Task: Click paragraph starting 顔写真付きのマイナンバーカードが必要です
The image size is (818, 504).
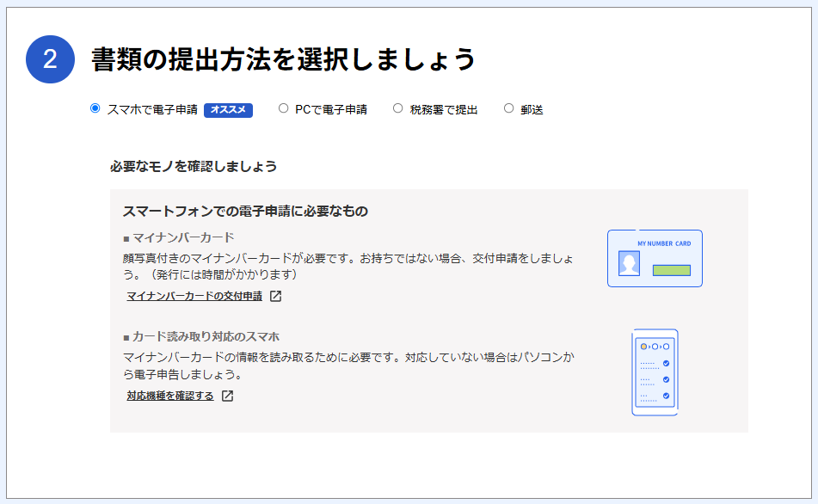Action: coord(348,266)
